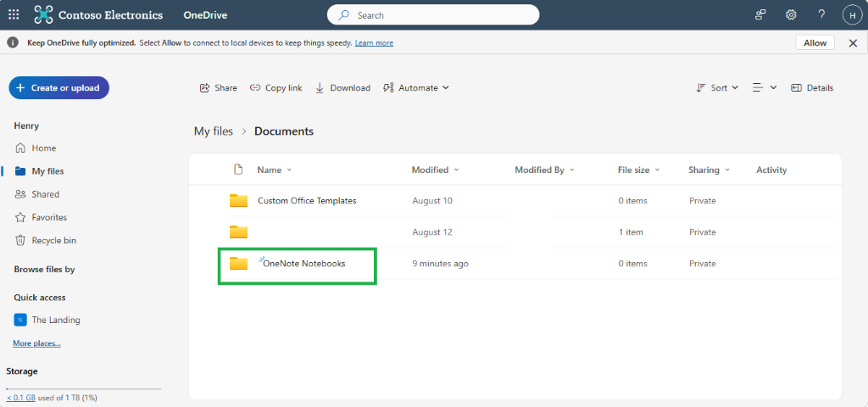Click the Allow button in banner
The height and width of the screenshot is (407, 868).
coord(815,42)
